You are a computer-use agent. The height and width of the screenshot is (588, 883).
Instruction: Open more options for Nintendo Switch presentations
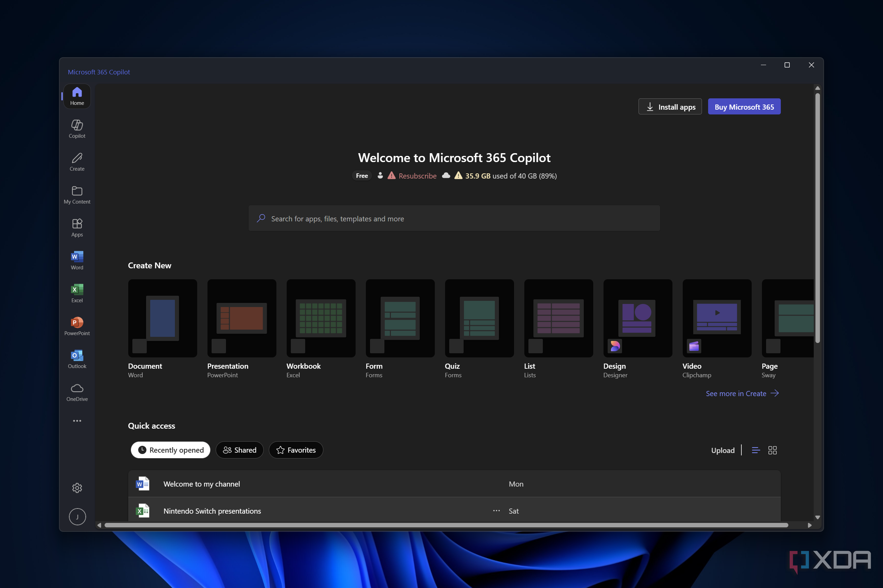coord(496,511)
